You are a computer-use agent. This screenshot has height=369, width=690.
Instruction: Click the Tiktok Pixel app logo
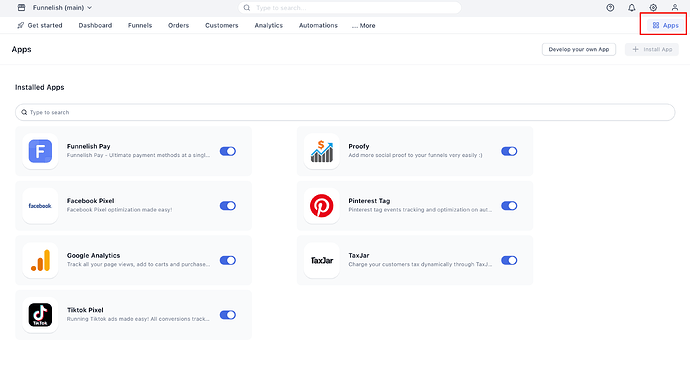click(x=40, y=315)
